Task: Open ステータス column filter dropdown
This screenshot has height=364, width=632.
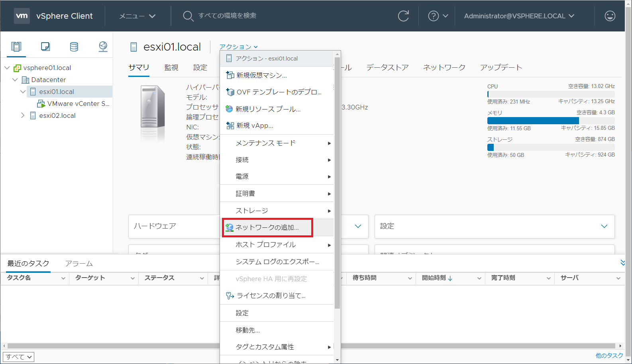Action: pyautogui.click(x=202, y=278)
